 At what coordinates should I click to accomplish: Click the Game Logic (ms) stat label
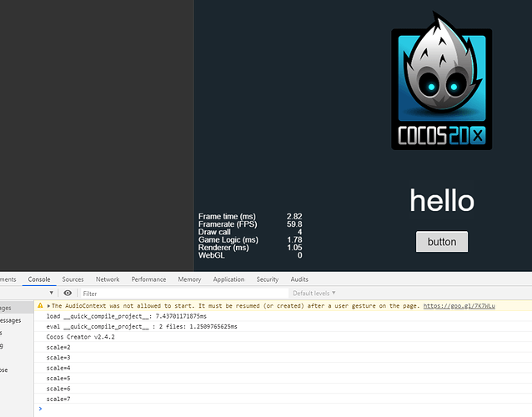point(228,240)
